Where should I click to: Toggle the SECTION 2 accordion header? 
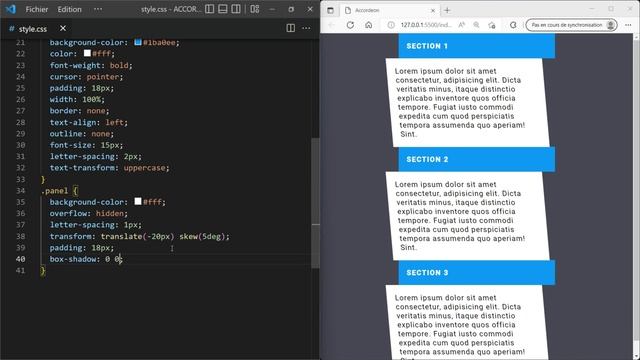click(x=476, y=159)
